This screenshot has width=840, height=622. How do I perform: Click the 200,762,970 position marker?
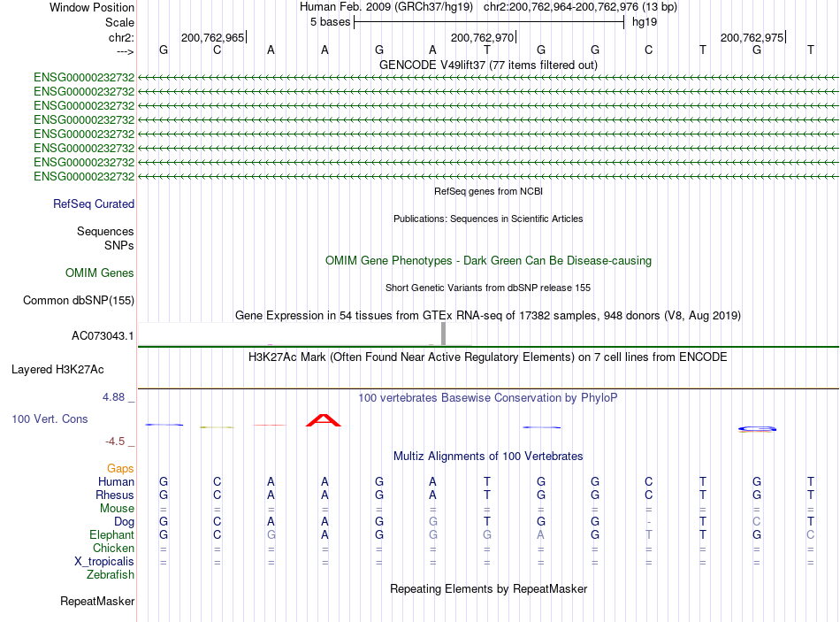pyautogui.click(x=483, y=37)
